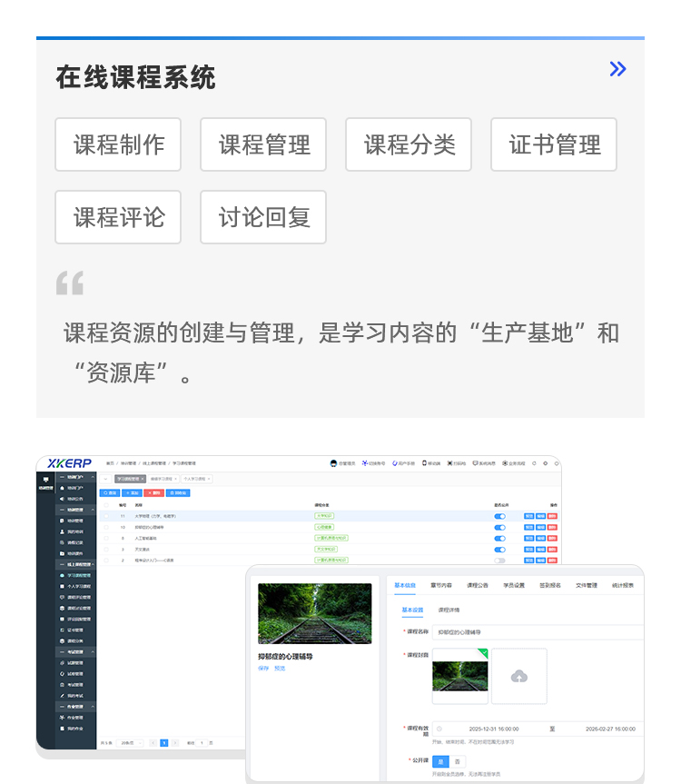Switch to the 章节内容 tab
681x784 pixels.
tap(440, 585)
